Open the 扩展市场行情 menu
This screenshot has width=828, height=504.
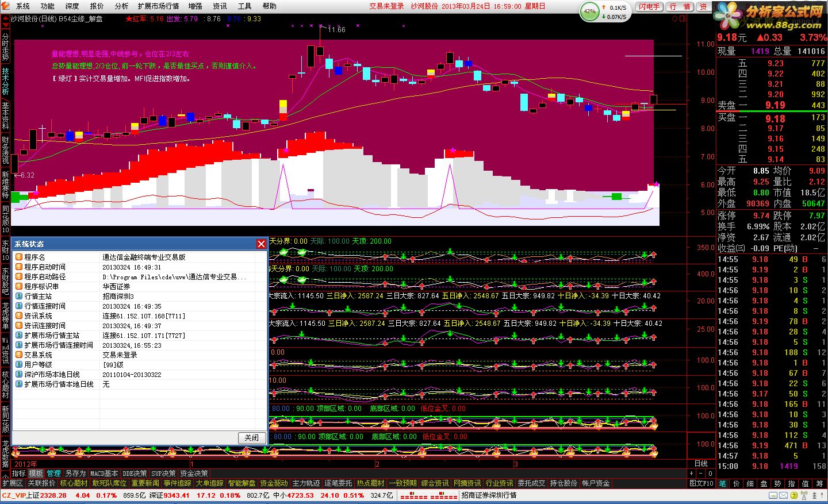click(x=158, y=6)
